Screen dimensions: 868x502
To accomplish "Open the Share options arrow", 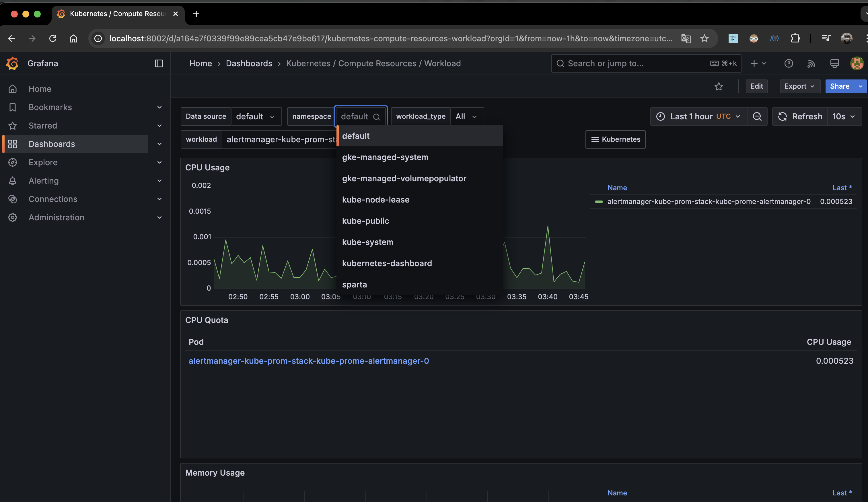I will pos(861,86).
